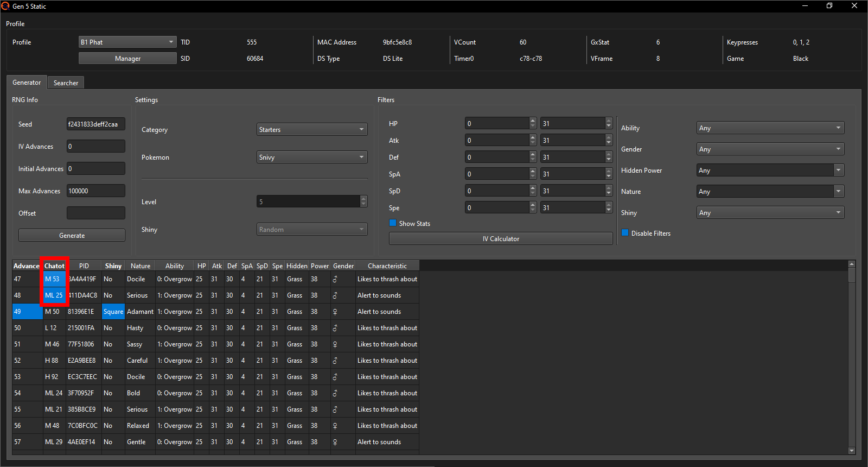The width and height of the screenshot is (868, 467).
Task: Select the Generator tab
Action: pos(27,83)
